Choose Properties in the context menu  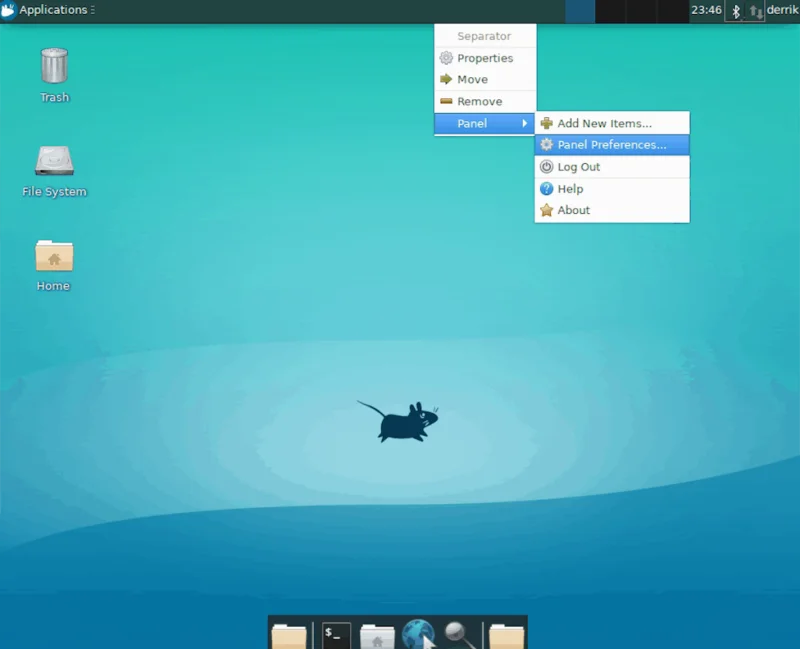[x=485, y=58]
